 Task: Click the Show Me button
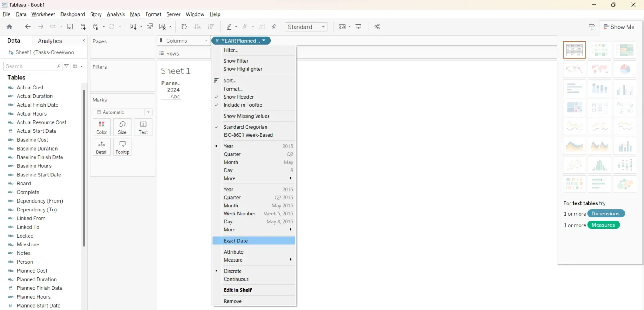[619, 27]
